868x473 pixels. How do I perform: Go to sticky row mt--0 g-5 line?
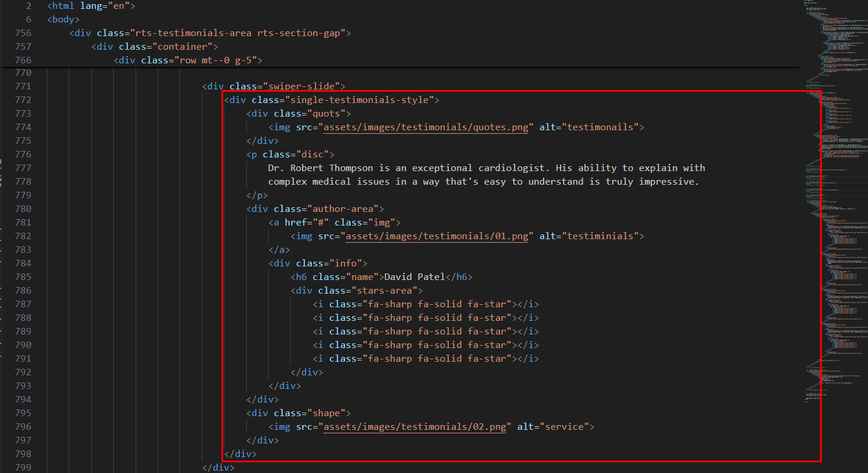pyautogui.click(x=188, y=61)
